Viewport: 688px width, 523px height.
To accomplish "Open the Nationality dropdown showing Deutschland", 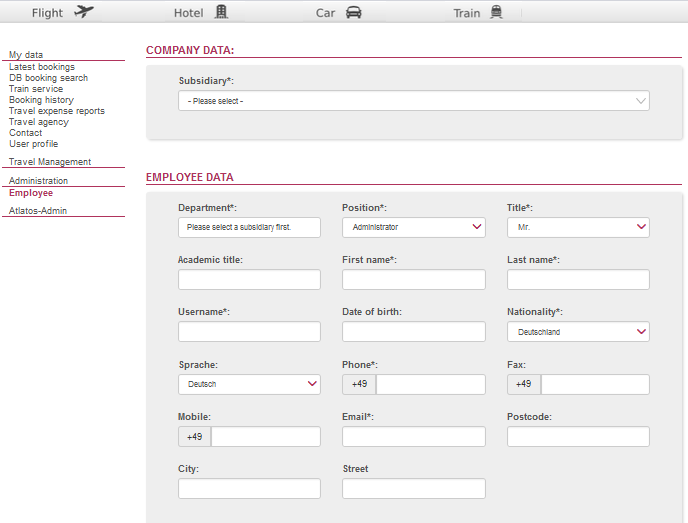I will [x=578, y=332].
